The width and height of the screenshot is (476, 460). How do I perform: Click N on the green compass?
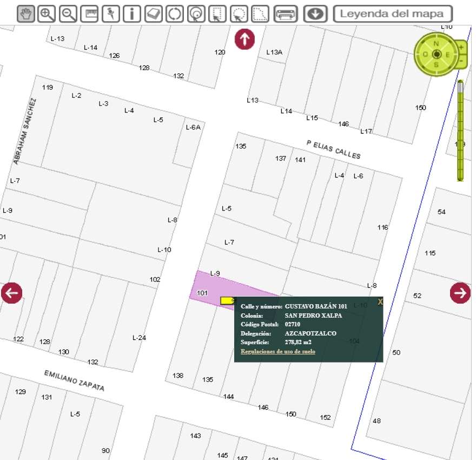click(436, 44)
